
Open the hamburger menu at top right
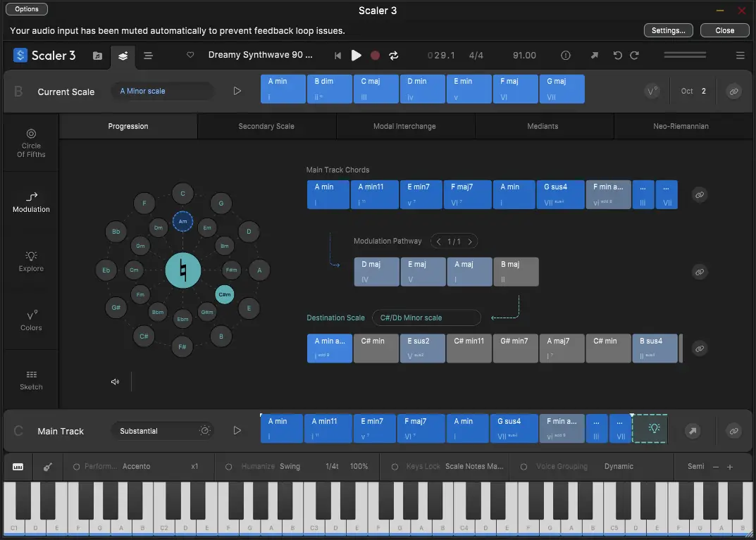pos(740,56)
